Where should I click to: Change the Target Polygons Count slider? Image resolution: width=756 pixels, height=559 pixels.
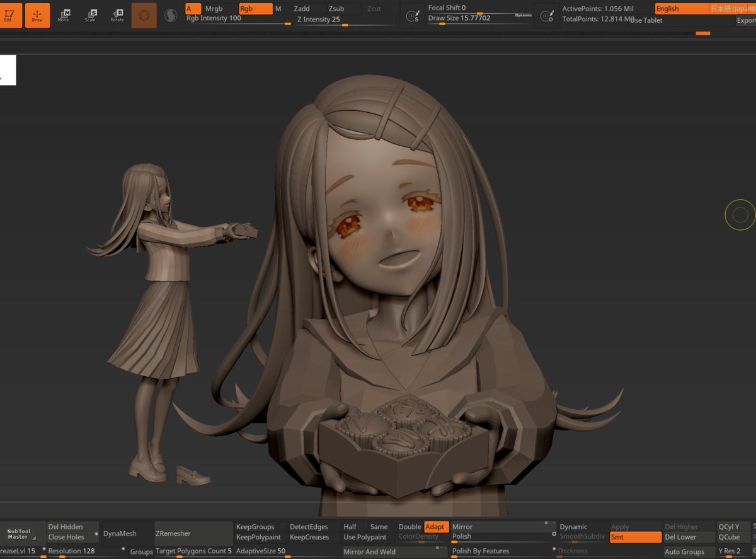pos(194,551)
